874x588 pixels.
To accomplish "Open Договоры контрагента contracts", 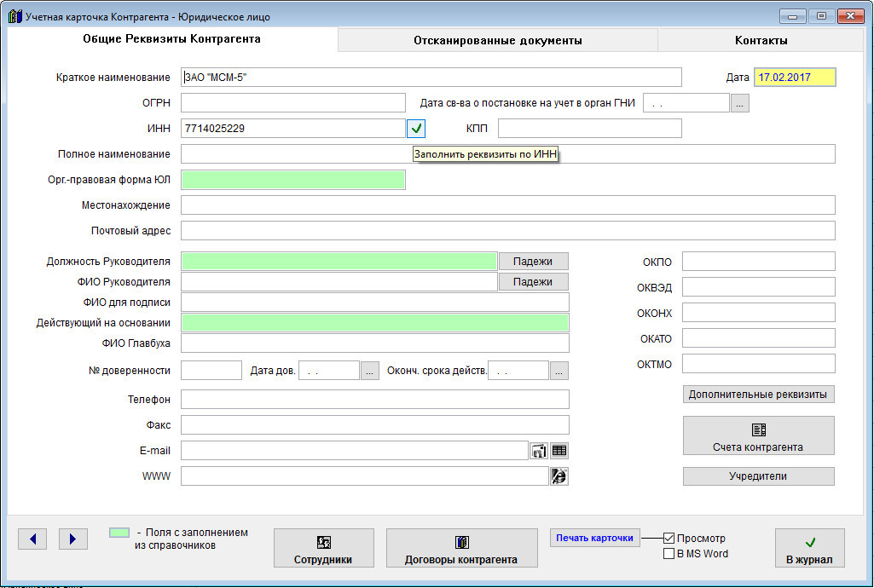I will 462,548.
